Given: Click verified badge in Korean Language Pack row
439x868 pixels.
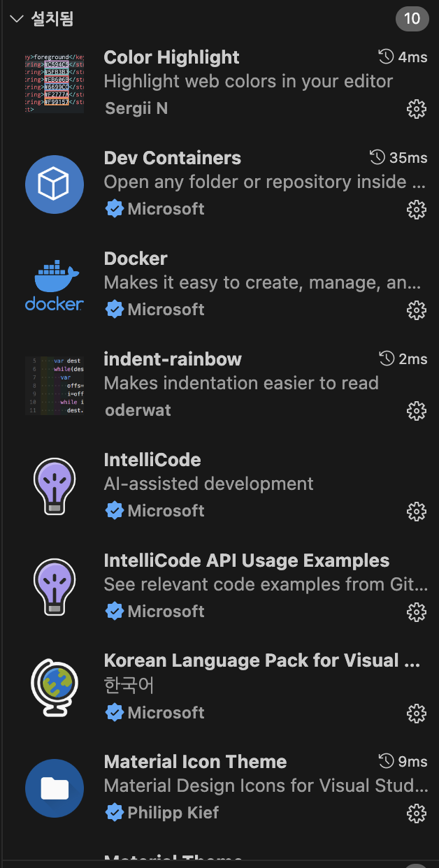Looking at the screenshot, I should (115, 712).
